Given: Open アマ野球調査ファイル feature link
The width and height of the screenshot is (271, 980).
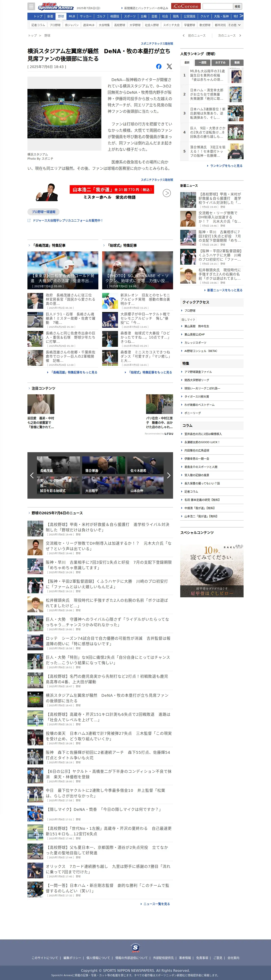Looking at the screenshot, I should tap(198, 372).
